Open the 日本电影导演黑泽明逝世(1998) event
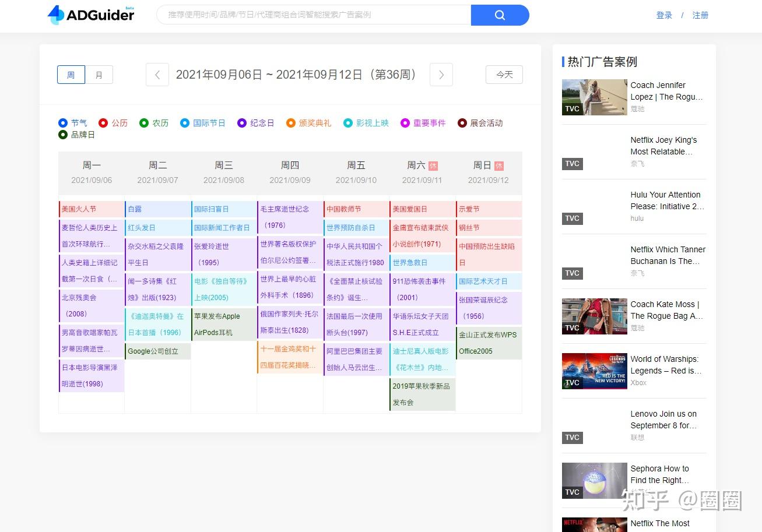This screenshot has height=532, width=762. (x=92, y=376)
